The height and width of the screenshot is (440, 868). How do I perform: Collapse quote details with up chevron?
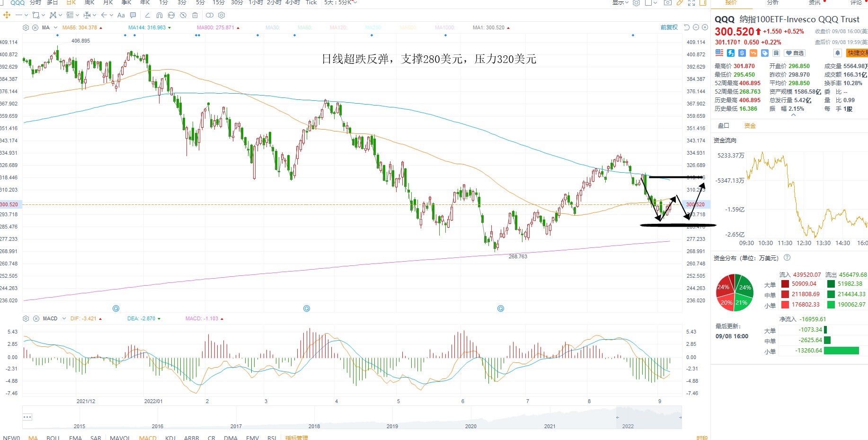coord(794,115)
